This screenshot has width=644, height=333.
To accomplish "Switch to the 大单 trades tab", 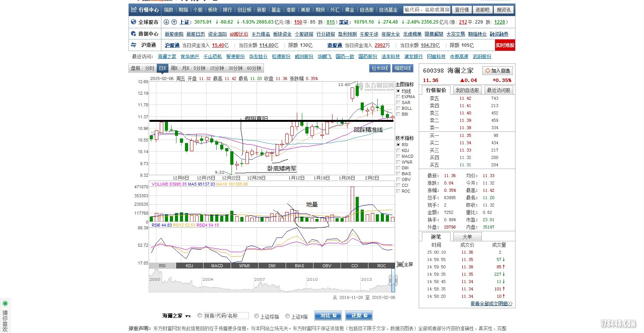I will pos(467,237).
